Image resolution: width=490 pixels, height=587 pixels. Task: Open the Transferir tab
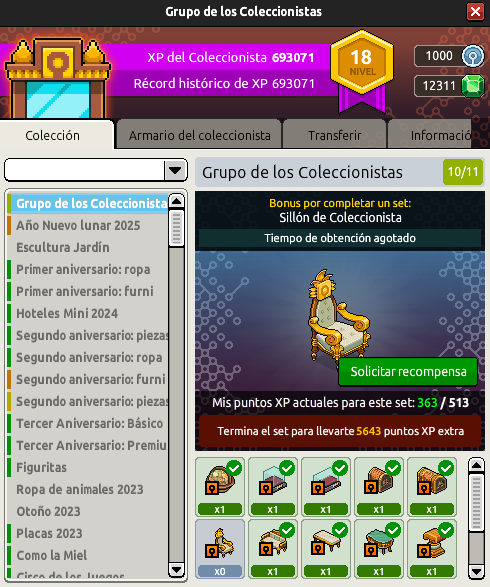(334, 135)
